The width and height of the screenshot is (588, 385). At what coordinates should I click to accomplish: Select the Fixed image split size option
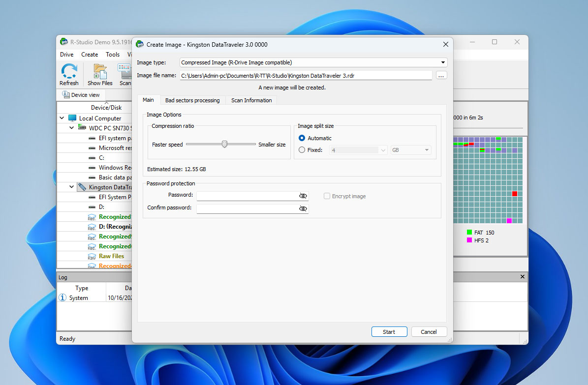point(303,150)
